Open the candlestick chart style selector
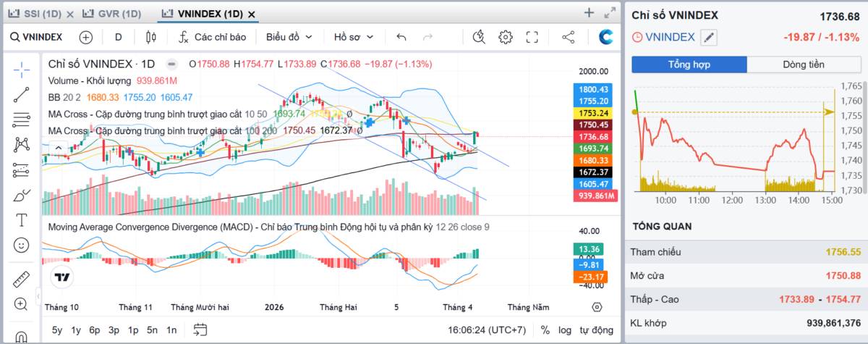 coord(150,37)
